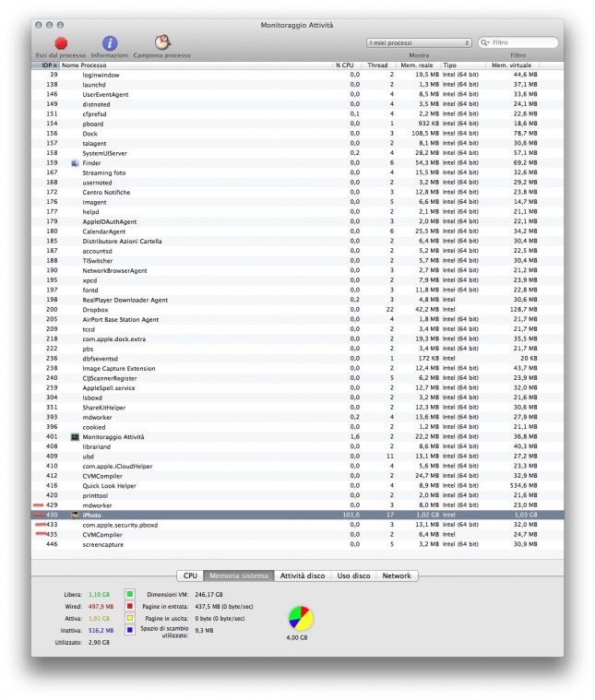Click the Finder icon in the process list
595x700 pixels.
coord(75,163)
